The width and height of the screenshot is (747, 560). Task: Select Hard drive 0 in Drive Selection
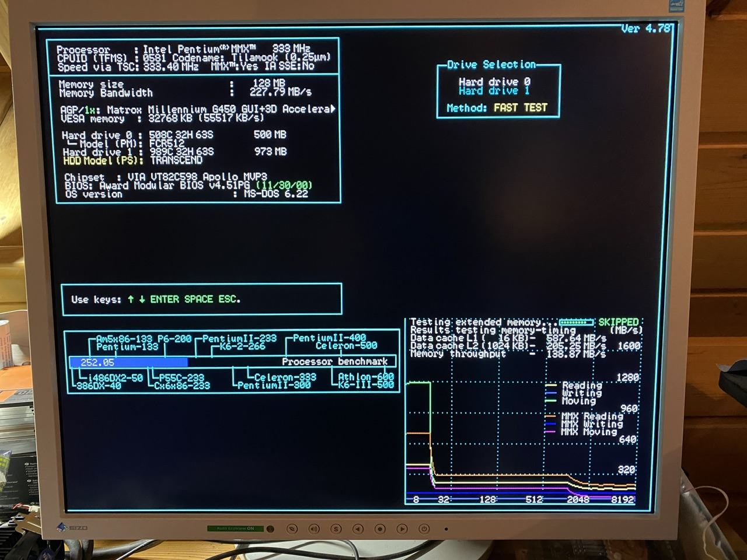(x=494, y=82)
